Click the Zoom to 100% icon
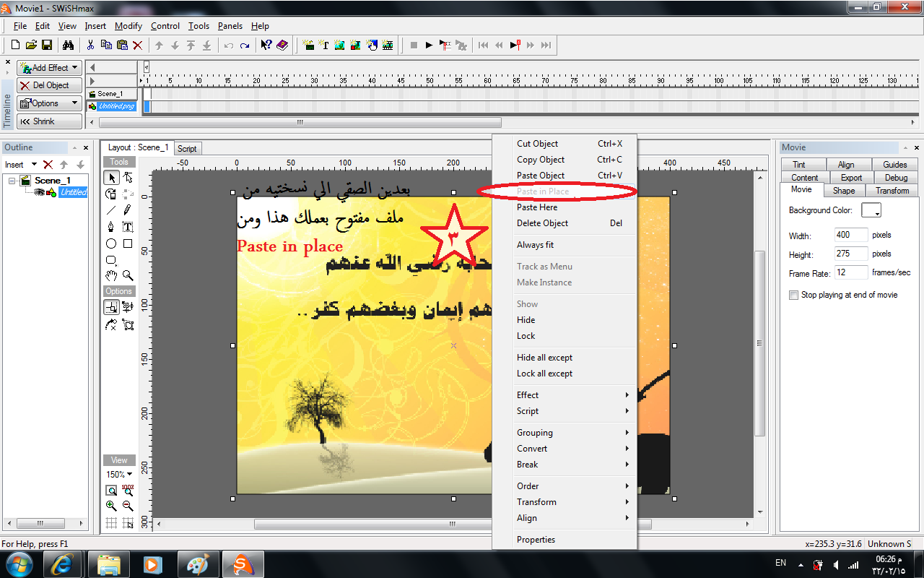The height and width of the screenshot is (578, 924). click(128, 491)
